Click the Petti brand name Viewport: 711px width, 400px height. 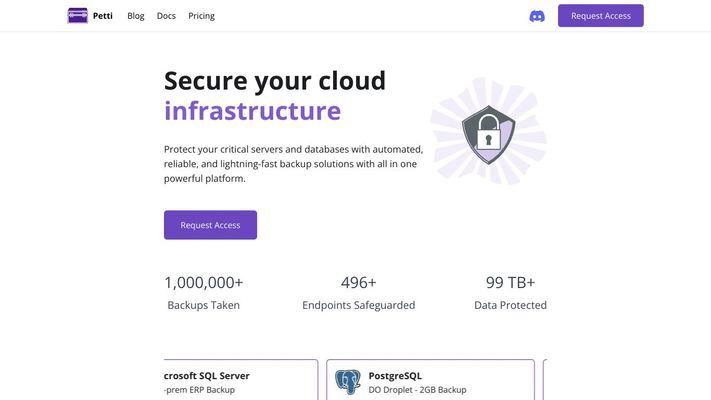coord(102,16)
